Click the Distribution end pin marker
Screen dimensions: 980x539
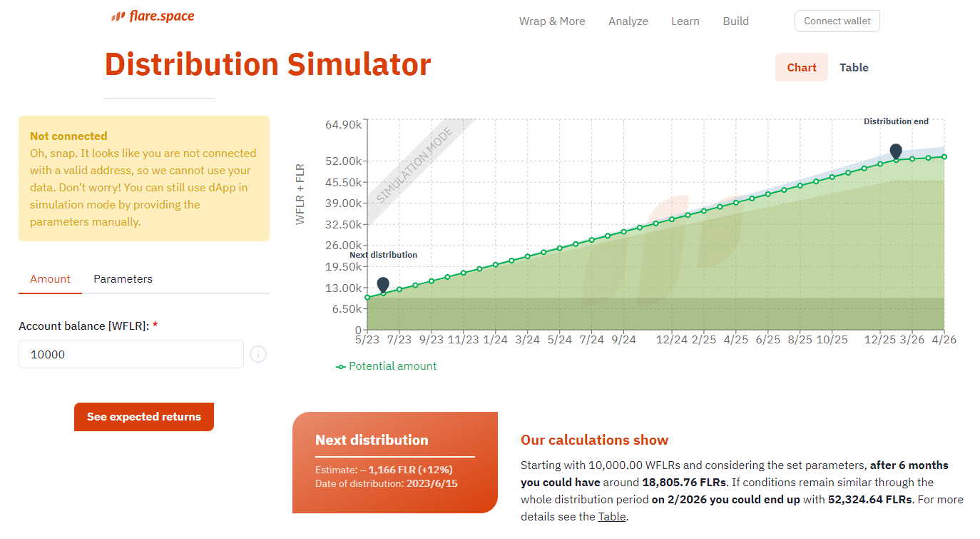(x=896, y=151)
